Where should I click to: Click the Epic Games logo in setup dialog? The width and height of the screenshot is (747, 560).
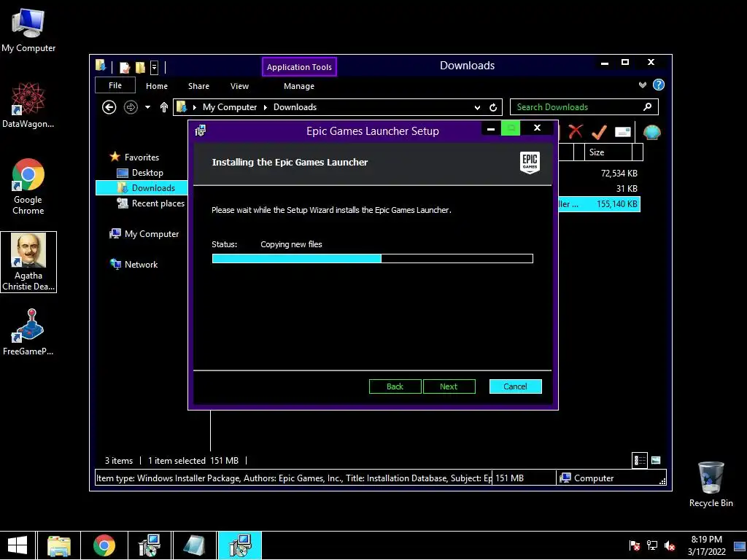pos(530,163)
